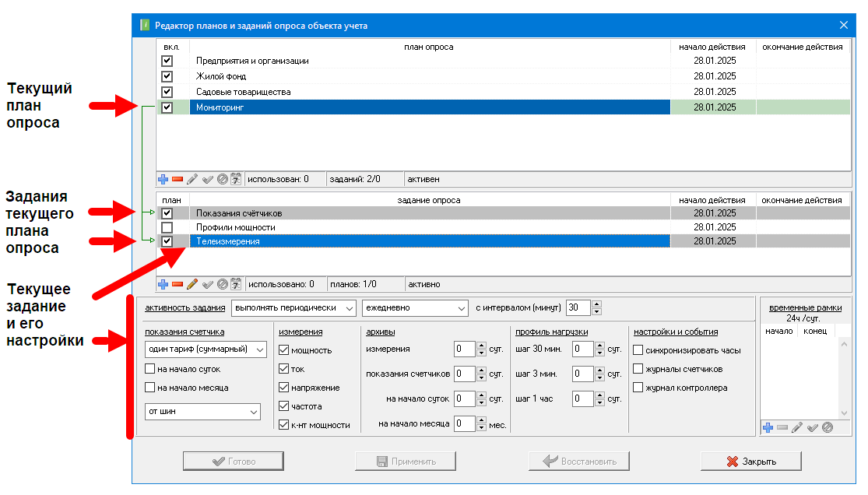
Task: Edit a time frame with the pencil icon
Action: click(797, 427)
